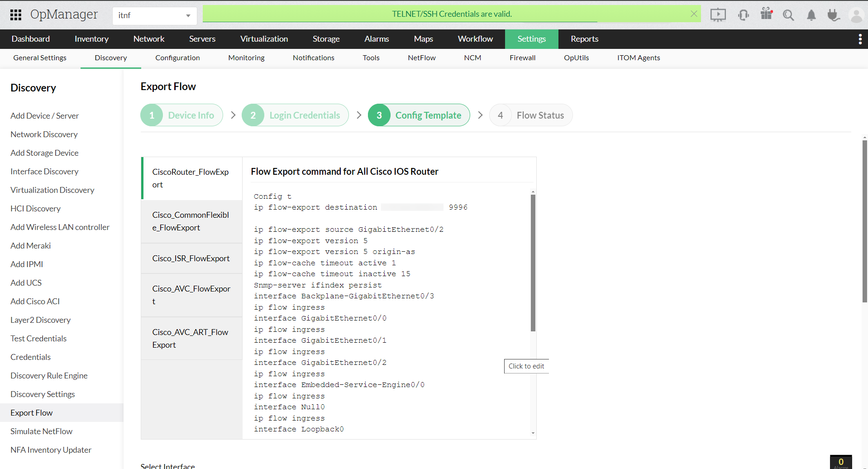Open the itnf selector dropdown
Image resolution: width=868 pixels, height=469 pixels.
click(155, 15)
